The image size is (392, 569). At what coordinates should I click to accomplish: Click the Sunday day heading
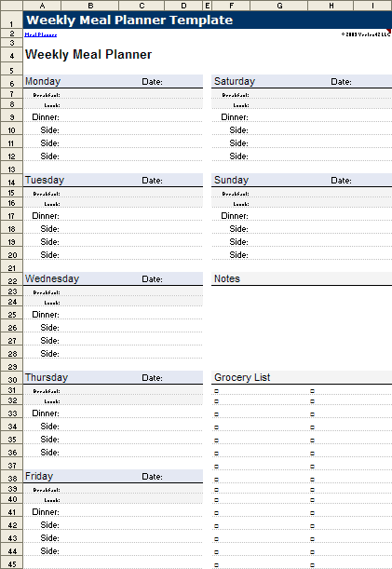[x=231, y=180]
